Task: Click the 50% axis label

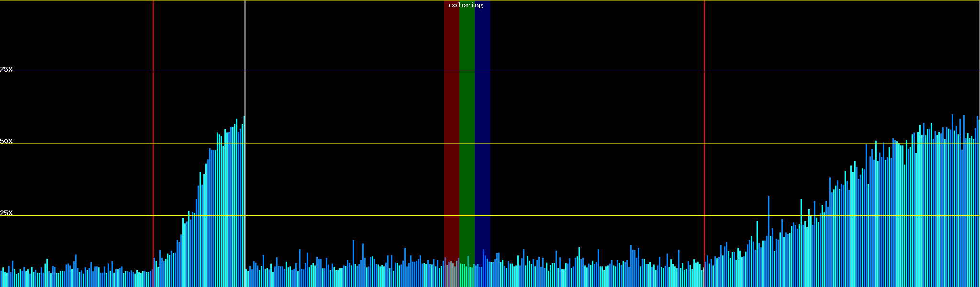Action: pyautogui.click(x=6, y=141)
